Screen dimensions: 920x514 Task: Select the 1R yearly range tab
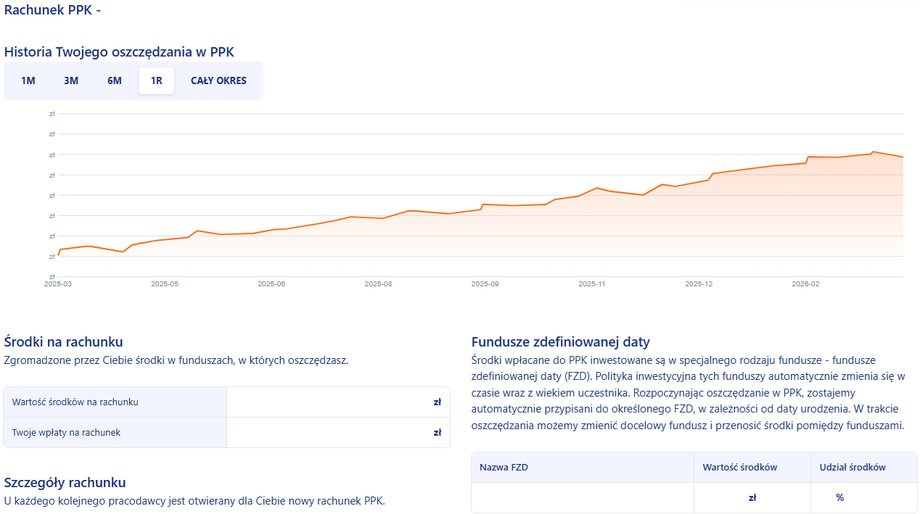coord(156,81)
